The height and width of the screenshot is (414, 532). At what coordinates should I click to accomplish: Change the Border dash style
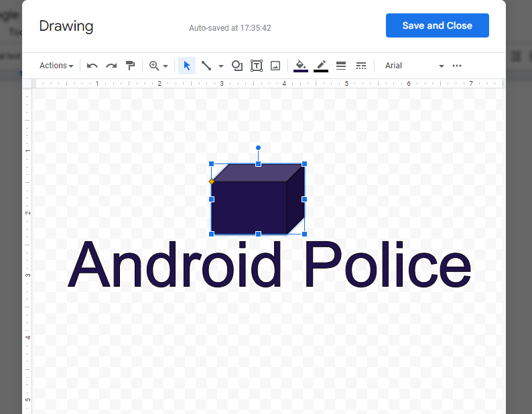[361, 66]
